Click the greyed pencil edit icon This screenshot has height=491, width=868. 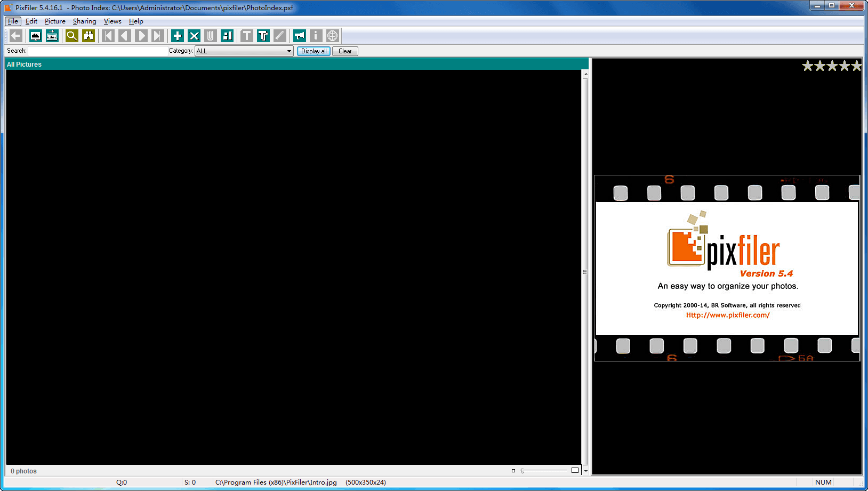pyautogui.click(x=279, y=36)
